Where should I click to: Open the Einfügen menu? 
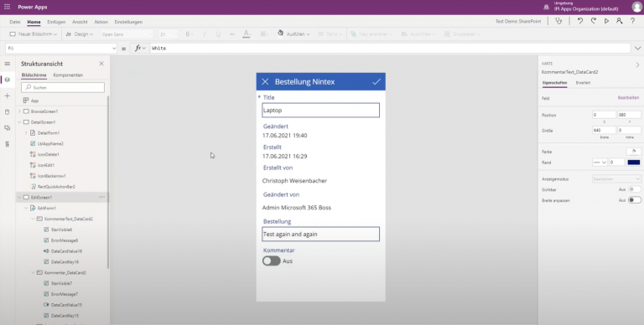click(x=56, y=22)
